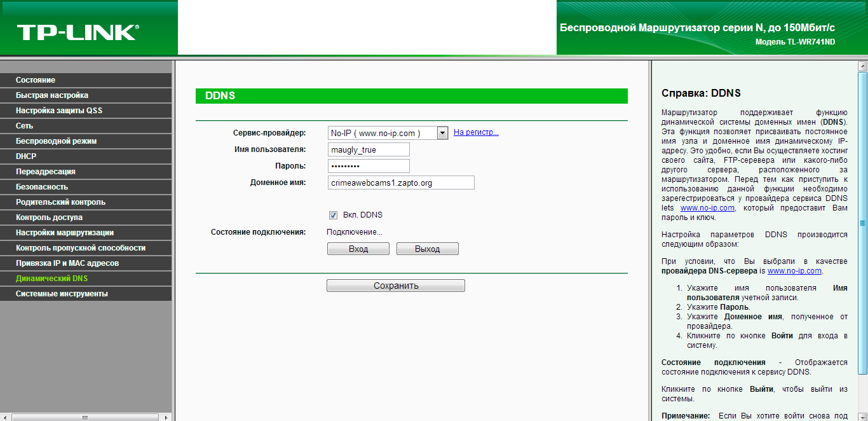
Task: Open the DHCP section
Action: 86,156
